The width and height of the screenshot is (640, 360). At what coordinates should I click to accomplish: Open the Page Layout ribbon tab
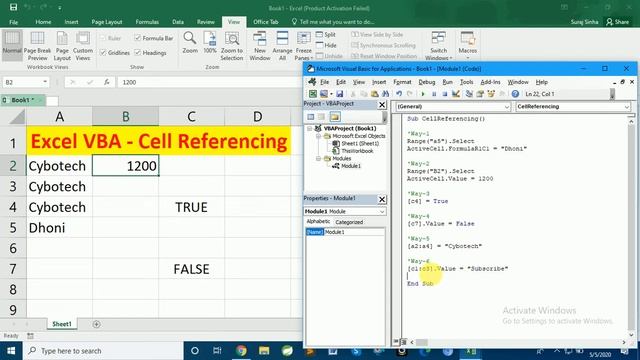[107, 22]
